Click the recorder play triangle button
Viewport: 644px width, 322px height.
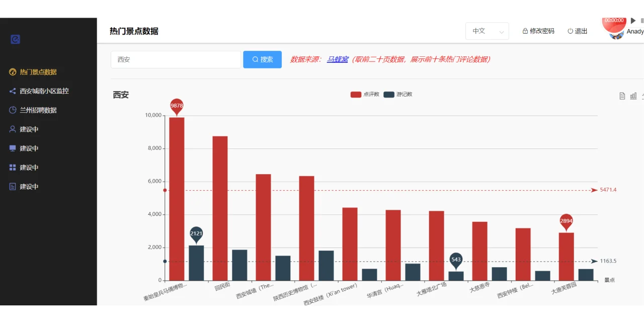633,21
